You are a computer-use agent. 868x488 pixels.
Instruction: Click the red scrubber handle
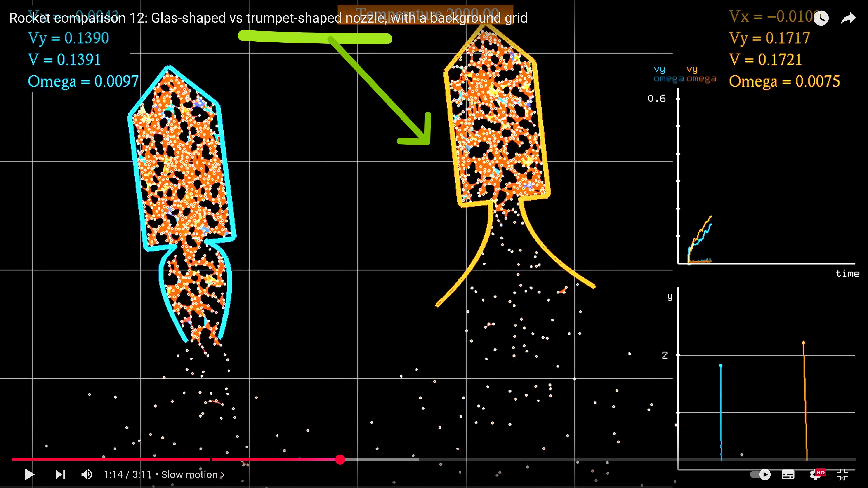click(x=340, y=459)
